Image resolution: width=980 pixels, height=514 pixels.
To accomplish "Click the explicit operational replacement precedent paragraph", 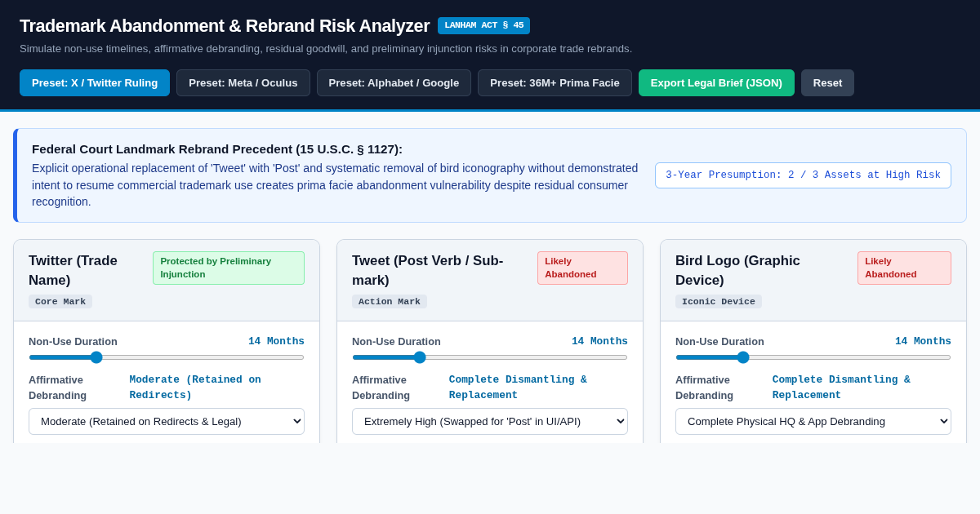I will (x=335, y=185).
